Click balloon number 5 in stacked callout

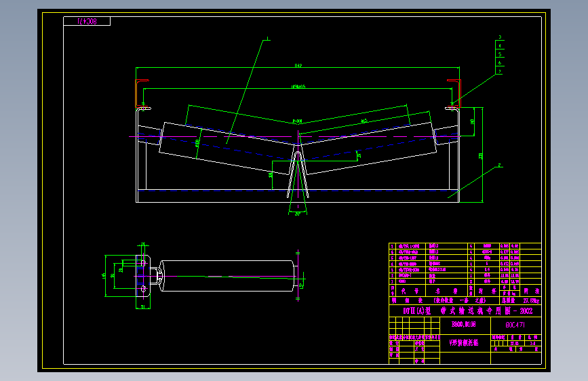click(x=500, y=54)
